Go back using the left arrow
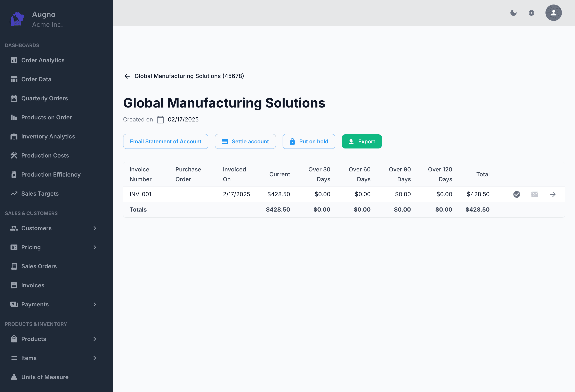The image size is (575, 392). tap(127, 76)
